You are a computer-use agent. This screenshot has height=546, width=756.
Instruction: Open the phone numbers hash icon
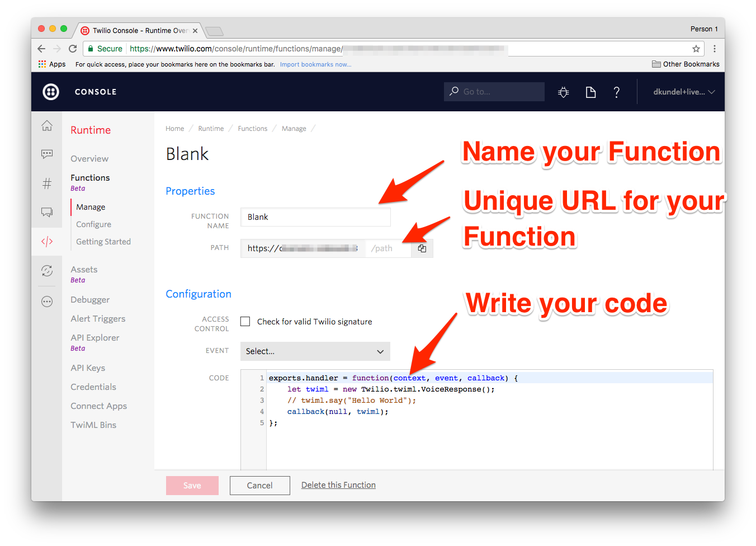(47, 183)
